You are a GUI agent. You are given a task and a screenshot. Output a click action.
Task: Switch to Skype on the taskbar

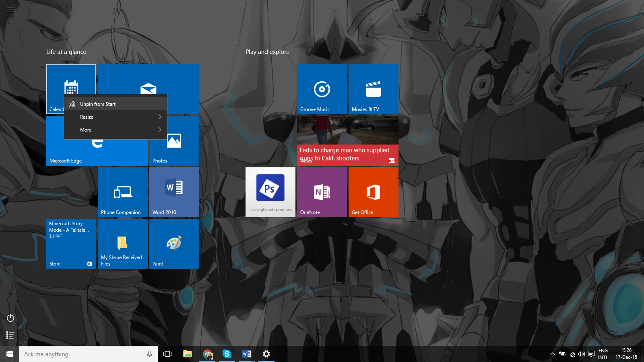pos(227,354)
